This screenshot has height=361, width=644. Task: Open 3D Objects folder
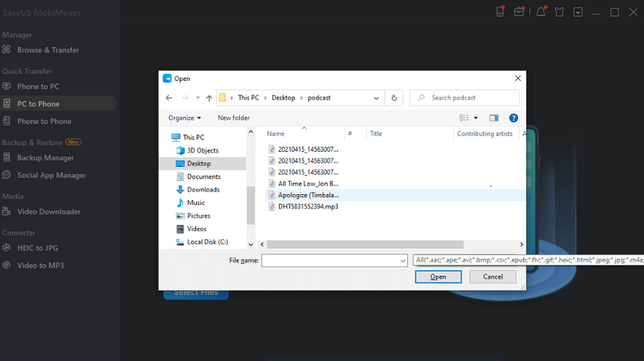[197, 150]
